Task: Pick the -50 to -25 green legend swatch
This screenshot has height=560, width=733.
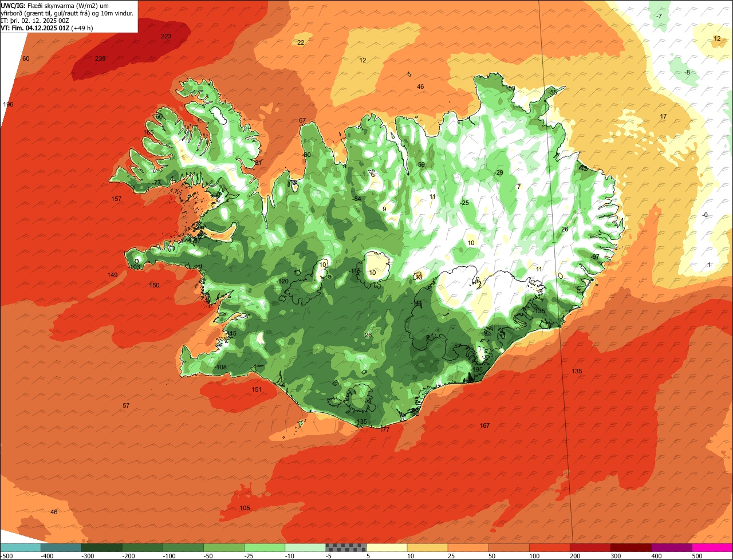Action: [224, 548]
